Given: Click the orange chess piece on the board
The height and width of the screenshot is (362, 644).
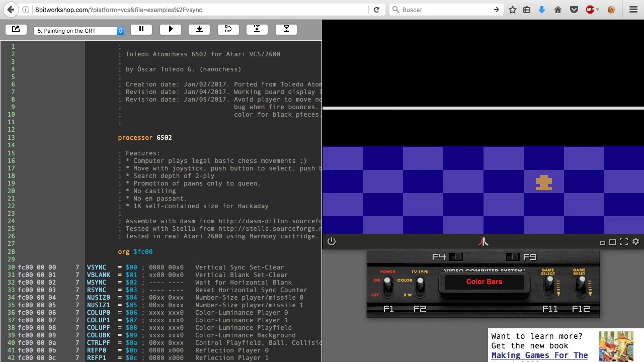Looking at the screenshot, I should [x=544, y=183].
